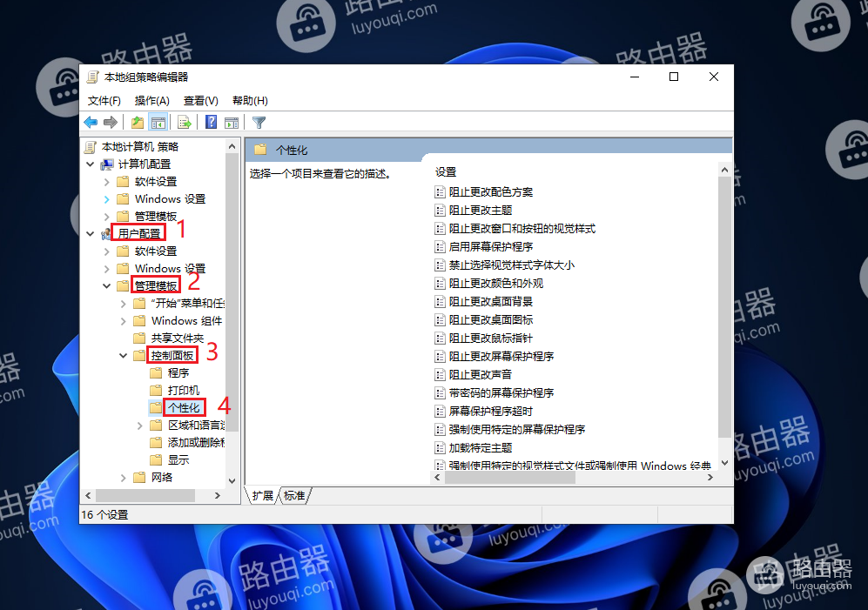868x610 pixels.
Task: Click the folder icon beside 共享文件夹
Action: pyautogui.click(x=139, y=339)
